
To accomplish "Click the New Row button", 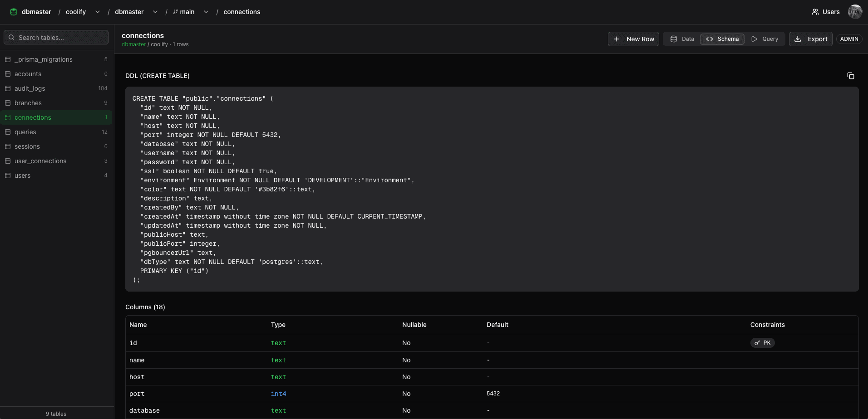I will click(x=633, y=39).
